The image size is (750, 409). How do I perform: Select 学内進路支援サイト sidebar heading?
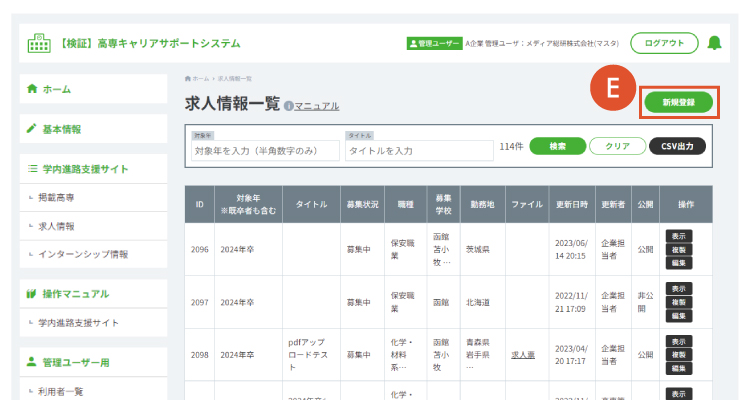click(x=93, y=169)
